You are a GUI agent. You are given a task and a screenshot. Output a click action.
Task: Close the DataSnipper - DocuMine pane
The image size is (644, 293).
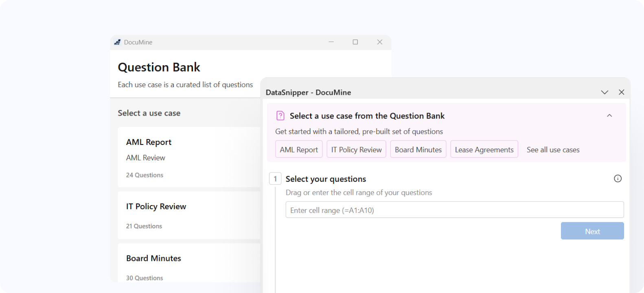pyautogui.click(x=621, y=92)
